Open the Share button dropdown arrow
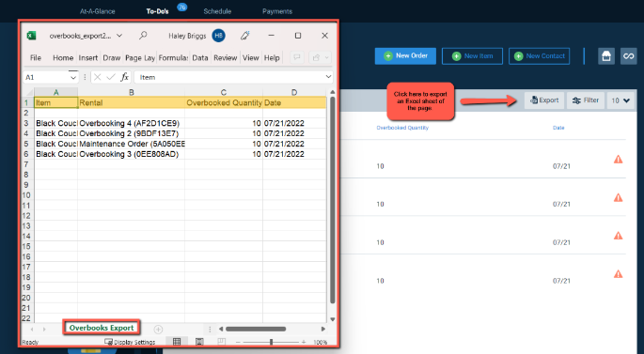 click(x=326, y=57)
